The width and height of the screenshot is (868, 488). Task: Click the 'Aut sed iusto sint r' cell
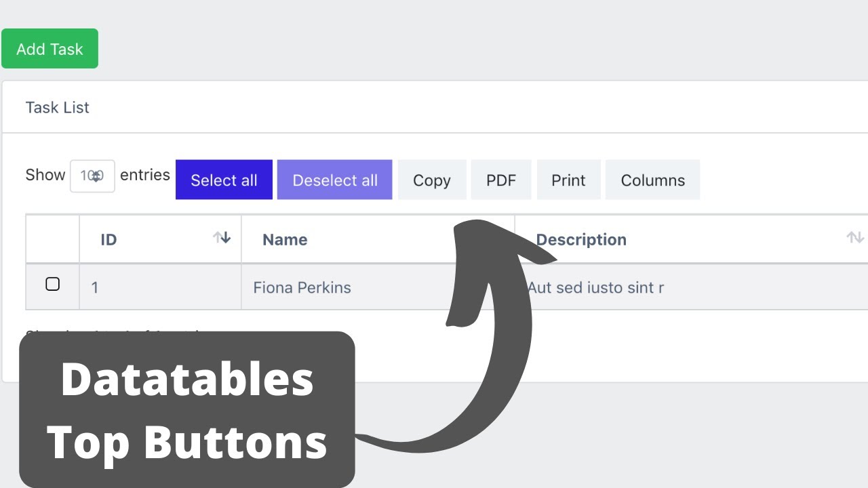pyautogui.click(x=692, y=287)
